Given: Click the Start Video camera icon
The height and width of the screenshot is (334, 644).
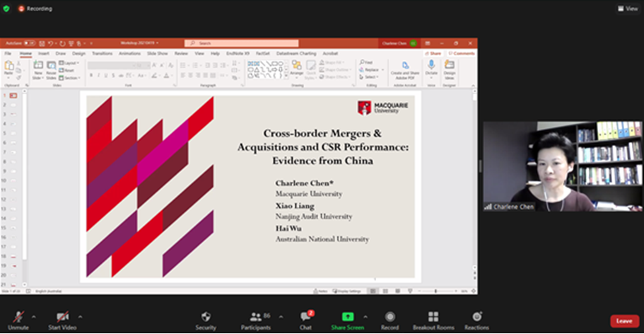Looking at the screenshot, I should 62,316.
